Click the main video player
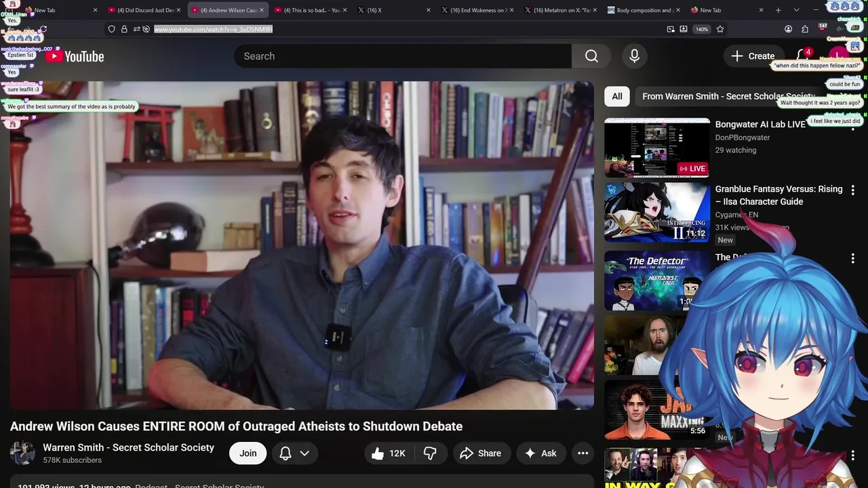The width and height of the screenshot is (868, 488). point(302,245)
